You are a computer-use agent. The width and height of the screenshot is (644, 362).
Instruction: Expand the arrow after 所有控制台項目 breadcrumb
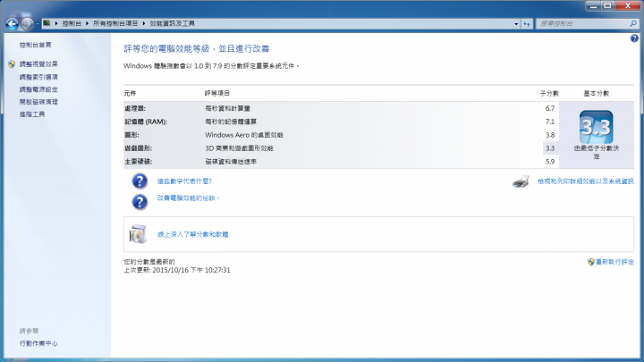pyautogui.click(x=144, y=23)
